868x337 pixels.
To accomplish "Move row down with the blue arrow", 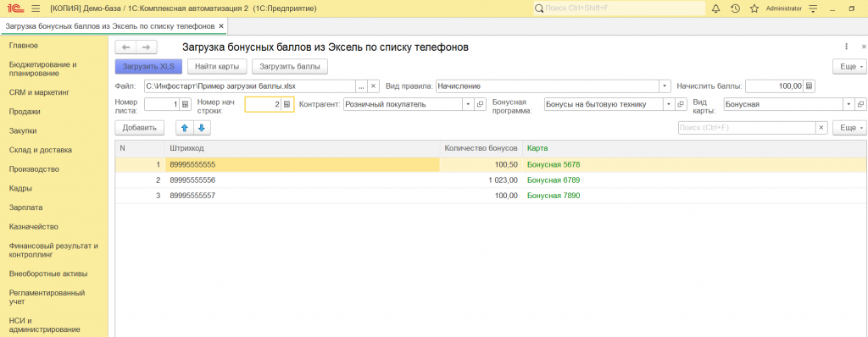I will (202, 128).
